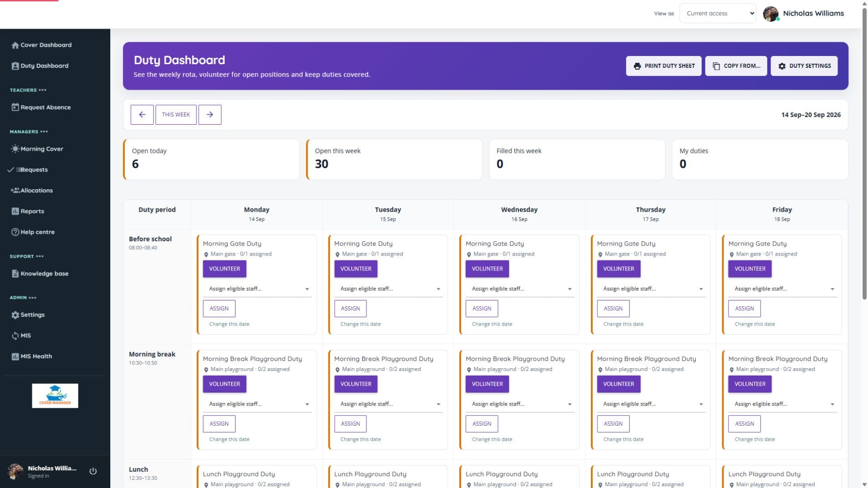868x488 pixels.
Task: Click the Request Absence calendar icon
Action: pyautogui.click(x=15, y=107)
